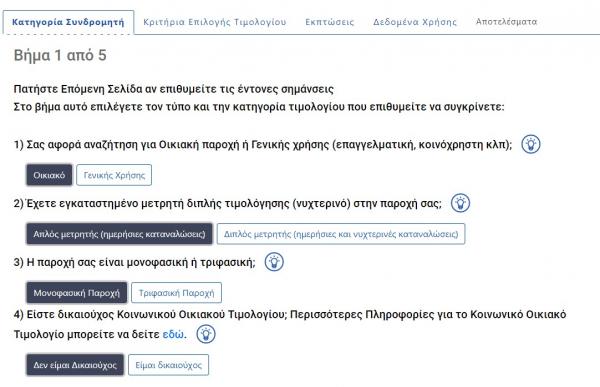Follow the εδώ link for more information
The height and width of the screenshot is (387, 600).
coord(173,334)
